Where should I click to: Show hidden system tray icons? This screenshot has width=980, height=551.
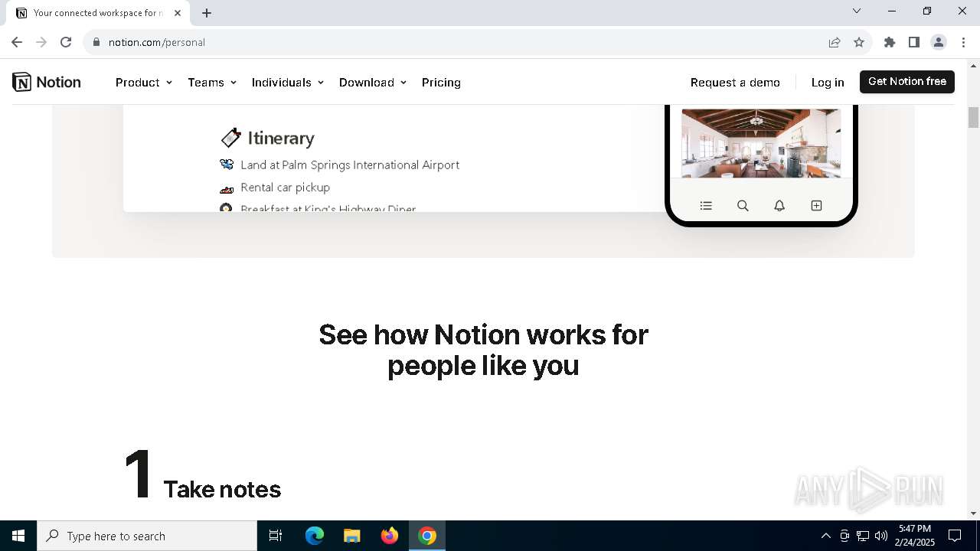[825, 536]
